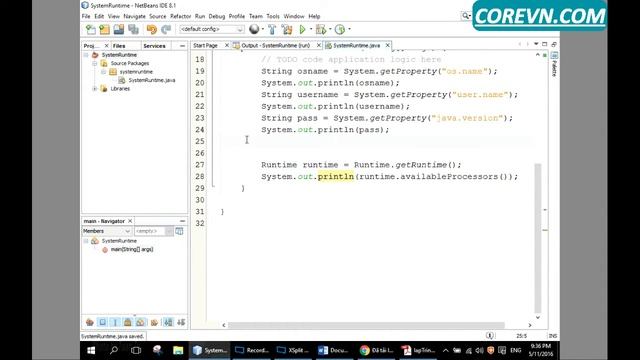Select main(String[] args) in Navigator

[x=131, y=249]
